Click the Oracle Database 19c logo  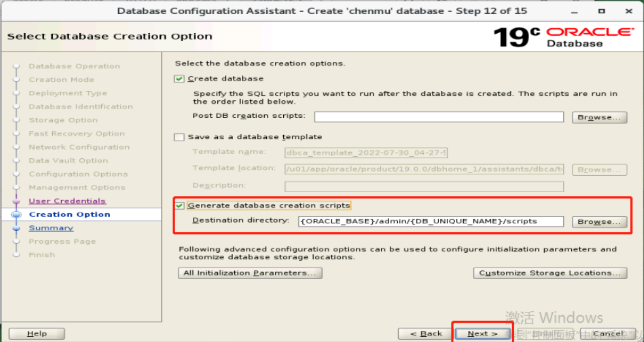(564, 37)
